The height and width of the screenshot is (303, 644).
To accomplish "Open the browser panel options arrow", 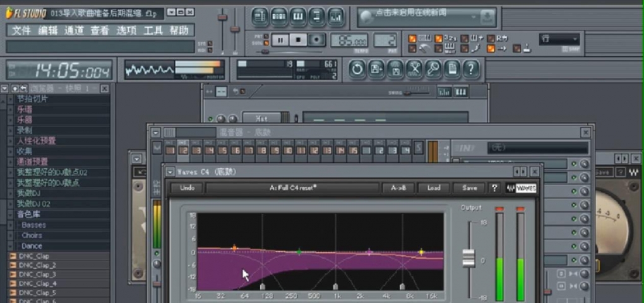I will pyautogui.click(x=5, y=88).
